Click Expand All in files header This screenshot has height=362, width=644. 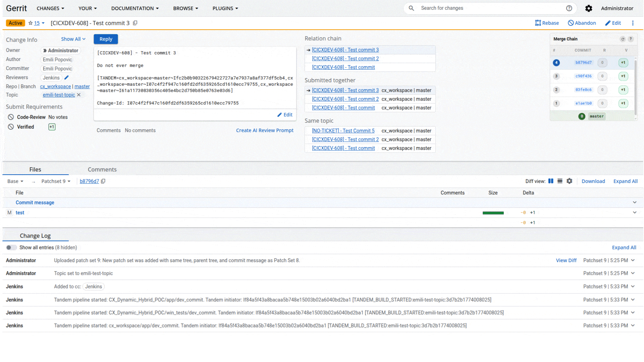click(x=626, y=181)
